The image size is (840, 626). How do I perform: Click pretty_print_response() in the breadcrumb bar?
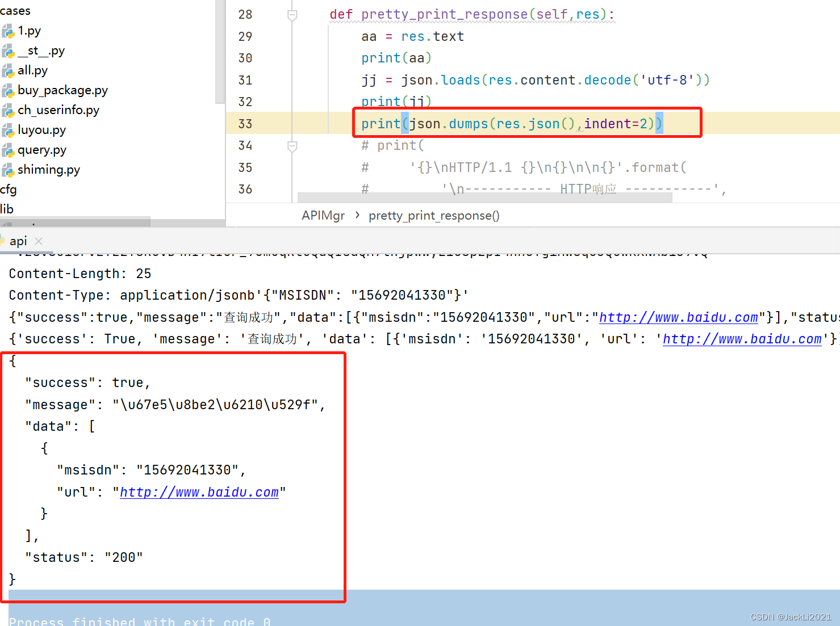pyautogui.click(x=434, y=216)
